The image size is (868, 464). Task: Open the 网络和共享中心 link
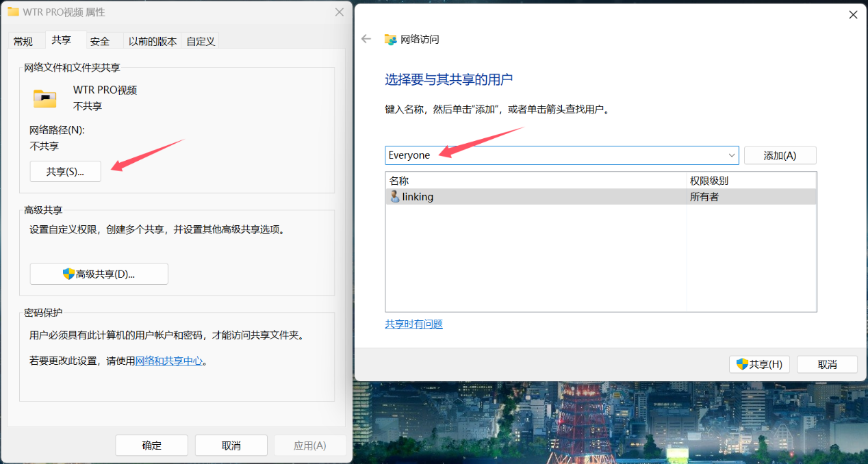point(169,361)
